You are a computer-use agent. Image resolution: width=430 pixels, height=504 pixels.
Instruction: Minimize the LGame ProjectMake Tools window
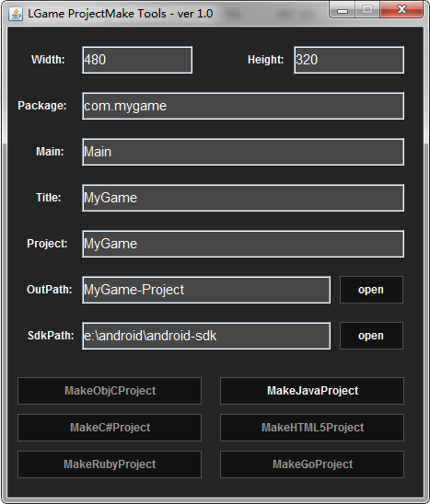343,9
